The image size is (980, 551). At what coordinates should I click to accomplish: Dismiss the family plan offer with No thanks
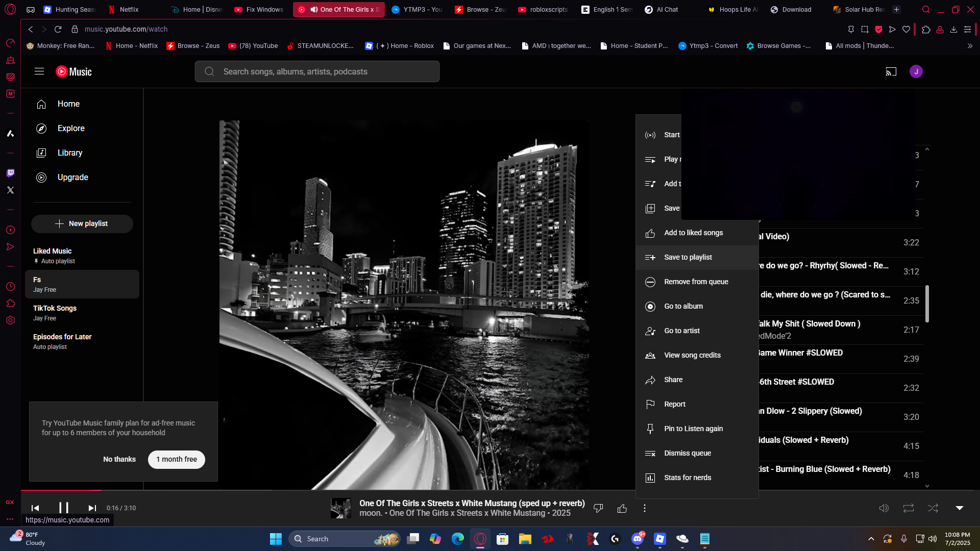click(x=119, y=460)
